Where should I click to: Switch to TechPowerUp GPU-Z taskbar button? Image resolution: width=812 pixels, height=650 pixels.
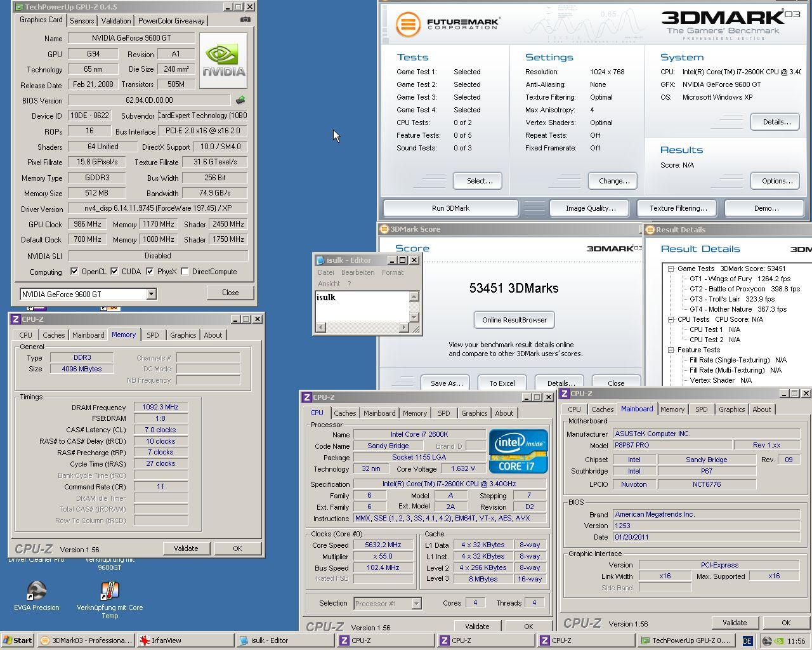coord(686,640)
